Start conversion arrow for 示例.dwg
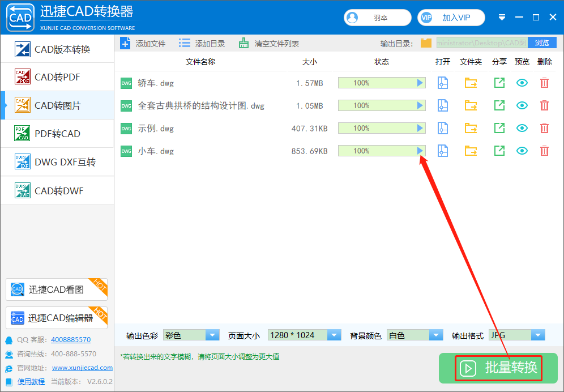564x392 pixels. click(420, 128)
